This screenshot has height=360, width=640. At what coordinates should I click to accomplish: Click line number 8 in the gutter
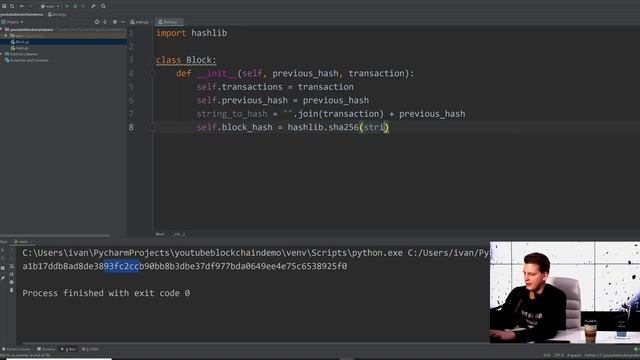click(131, 127)
